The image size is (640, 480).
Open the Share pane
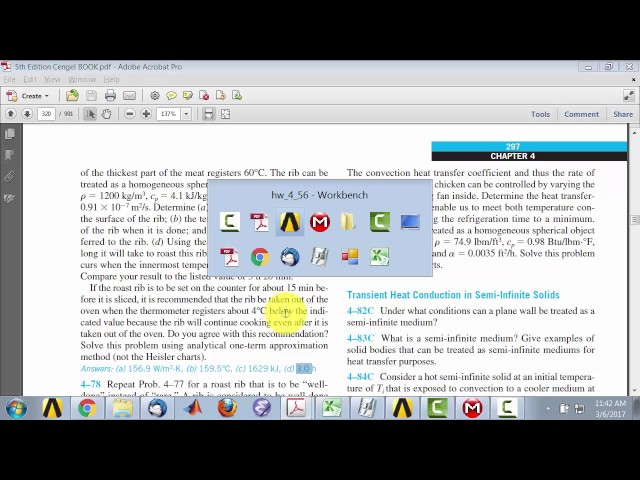pos(623,114)
